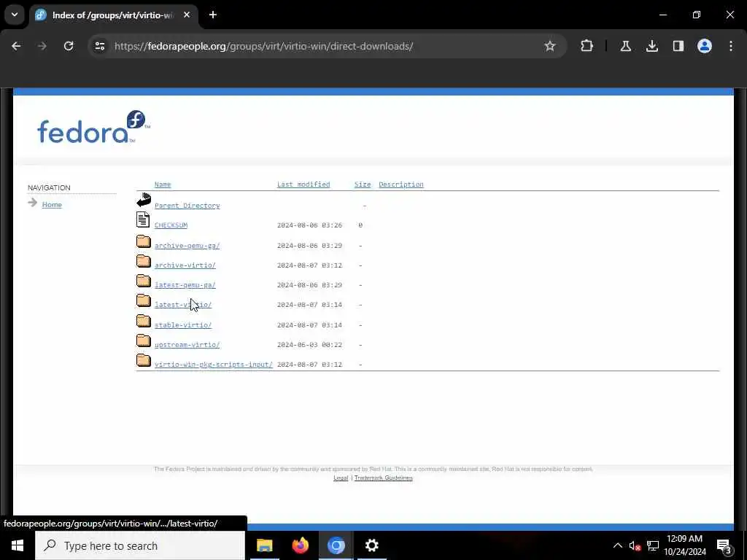Image resolution: width=747 pixels, height=560 pixels.
Task: Close the Index of virtio-win tab
Action: (x=187, y=15)
